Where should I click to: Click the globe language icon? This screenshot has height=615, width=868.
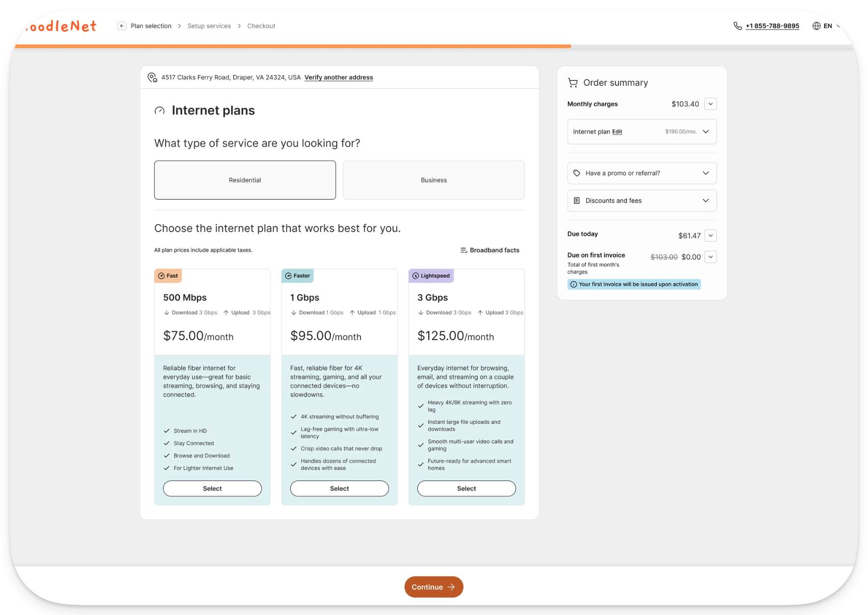[x=816, y=26]
